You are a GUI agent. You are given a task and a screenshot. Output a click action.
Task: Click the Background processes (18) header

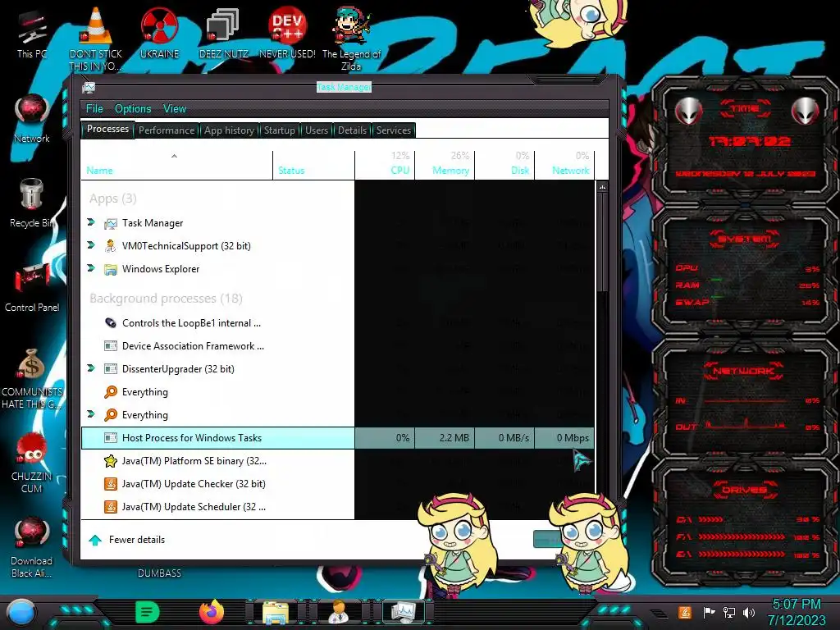point(166,299)
